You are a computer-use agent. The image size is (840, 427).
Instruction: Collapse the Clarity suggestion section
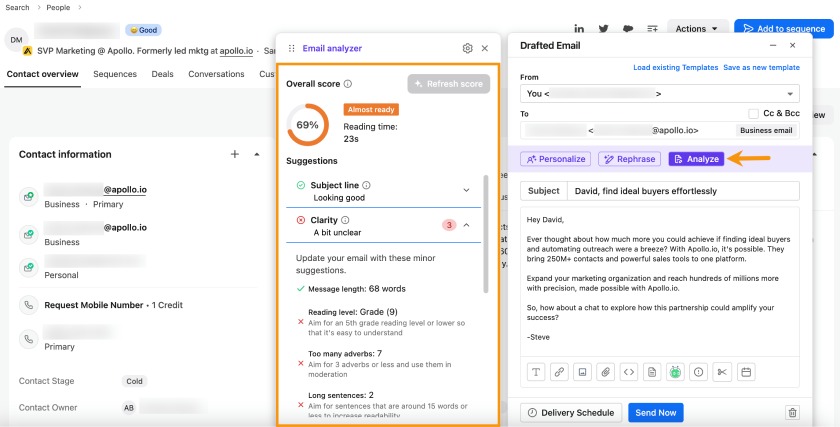[x=466, y=225]
